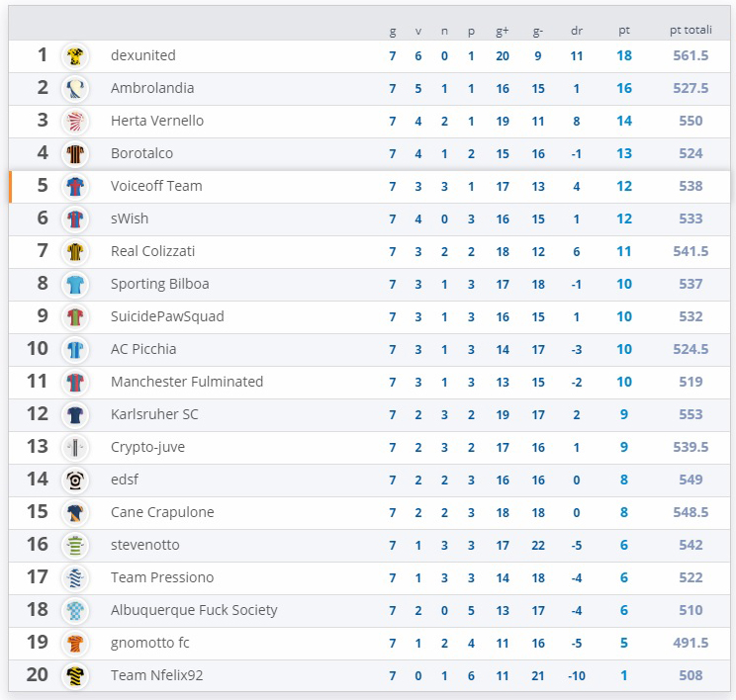This screenshot has width=736, height=700.
Task: Click the dexunited team jersey icon
Action: click(x=75, y=55)
